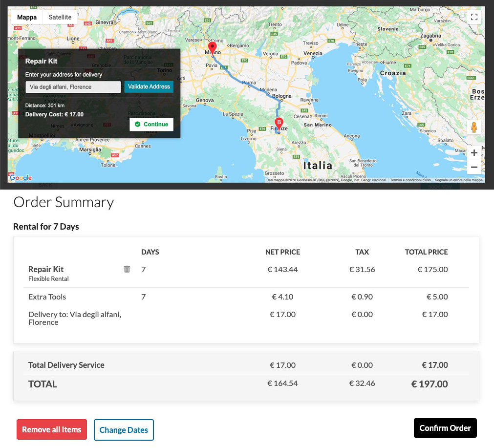The height and width of the screenshot is (448, 494).
Task: Open Google logo link on map
Action: click(21, 178)
